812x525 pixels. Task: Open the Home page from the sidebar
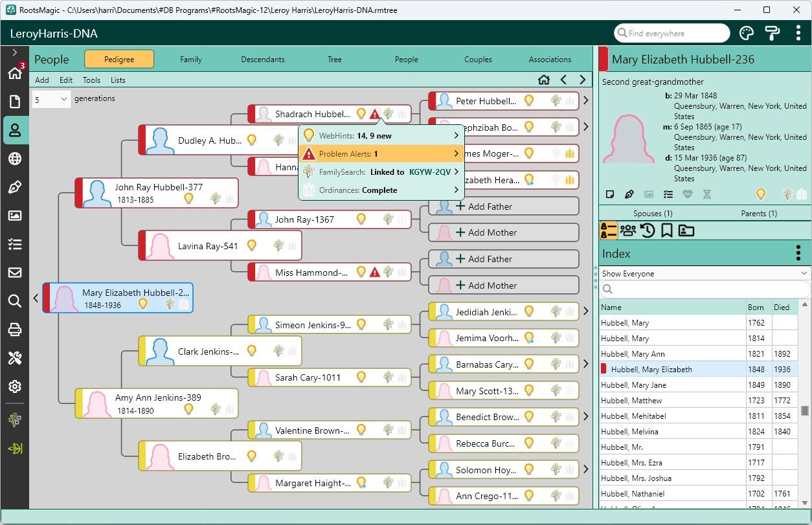[x=15, y=73]
